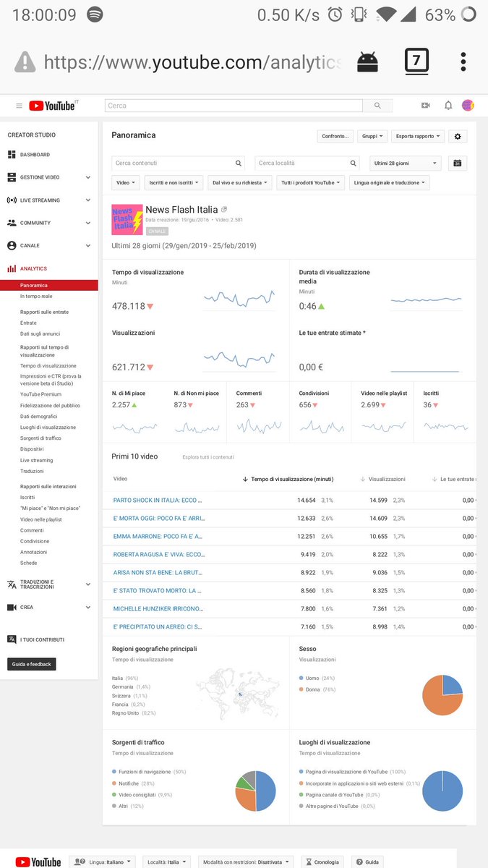
Task: Open Video nelle playlist sidebar report
Action: 40,519
